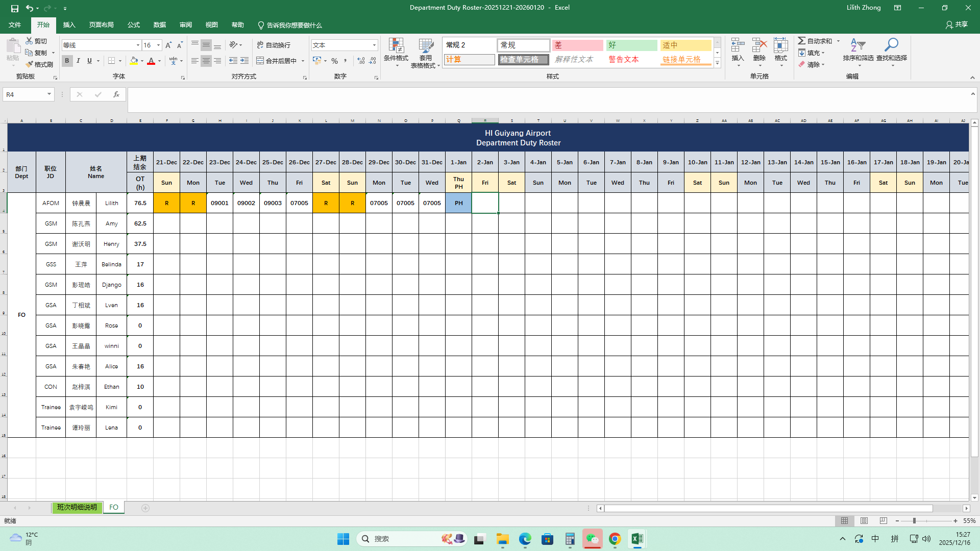980x551 pixels.
Task: Expand the number format combo box
Action: [x=374, y=45]
